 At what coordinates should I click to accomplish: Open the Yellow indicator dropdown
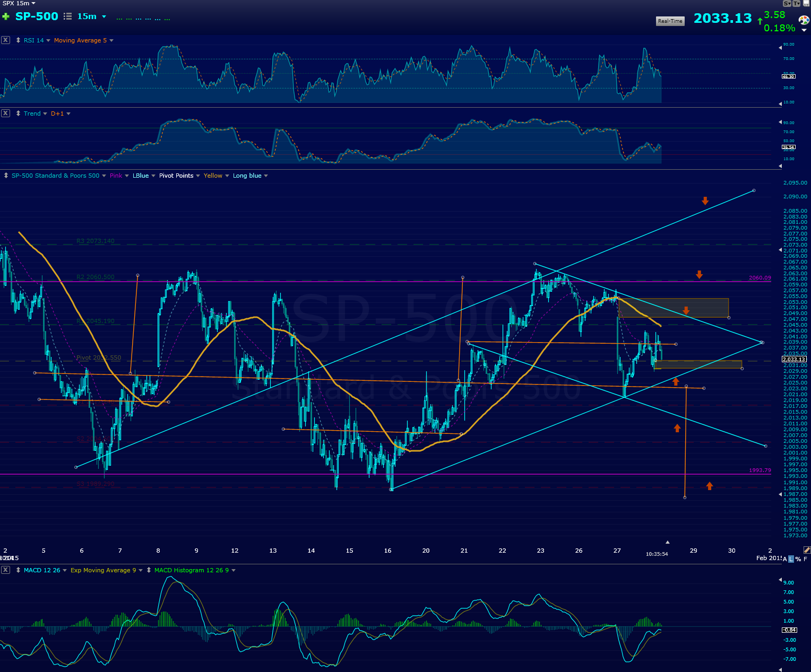(x=227, y=176)
